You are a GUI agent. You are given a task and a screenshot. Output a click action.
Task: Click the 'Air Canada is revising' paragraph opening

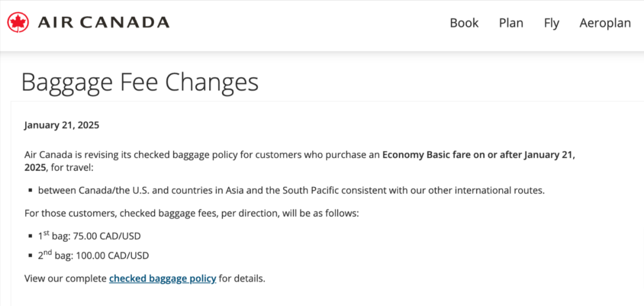pos(78,155)
